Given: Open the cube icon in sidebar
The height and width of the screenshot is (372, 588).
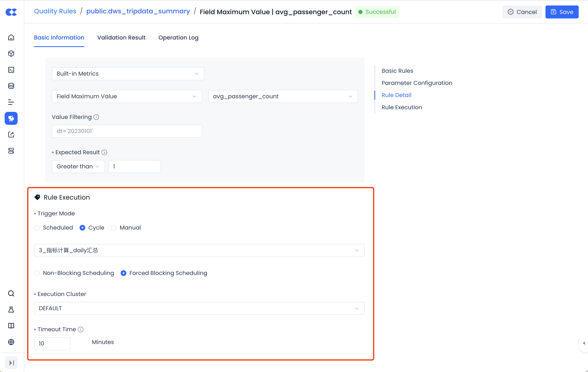Looking at the screenshot, I should click(x=11, y=53).
